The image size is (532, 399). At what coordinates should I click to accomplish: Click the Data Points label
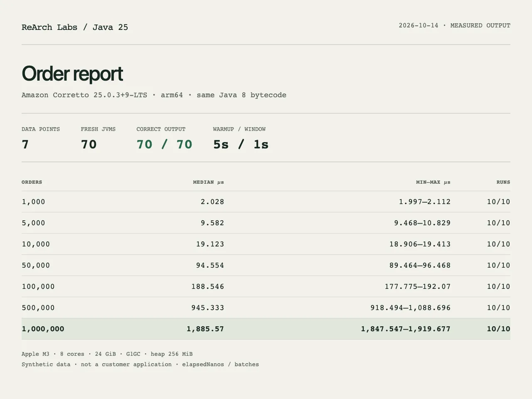(x=41, y=129)
